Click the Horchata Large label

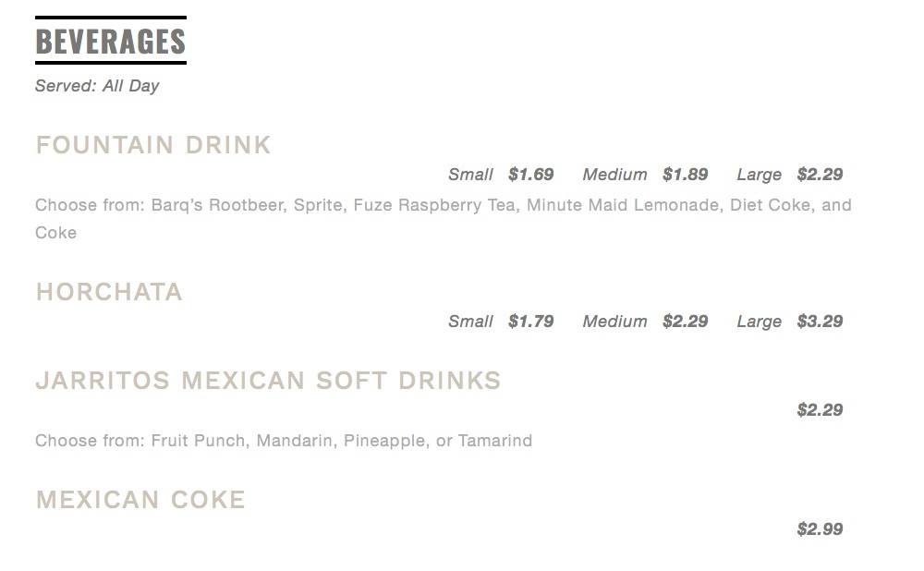(x=759, y=322)
